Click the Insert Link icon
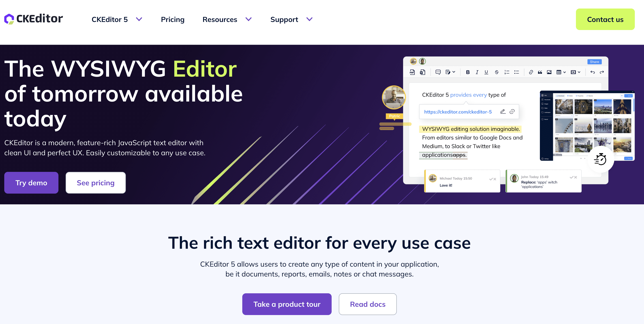Image resolution: width=644 pixels, height=324 pixels. point(530,73)
